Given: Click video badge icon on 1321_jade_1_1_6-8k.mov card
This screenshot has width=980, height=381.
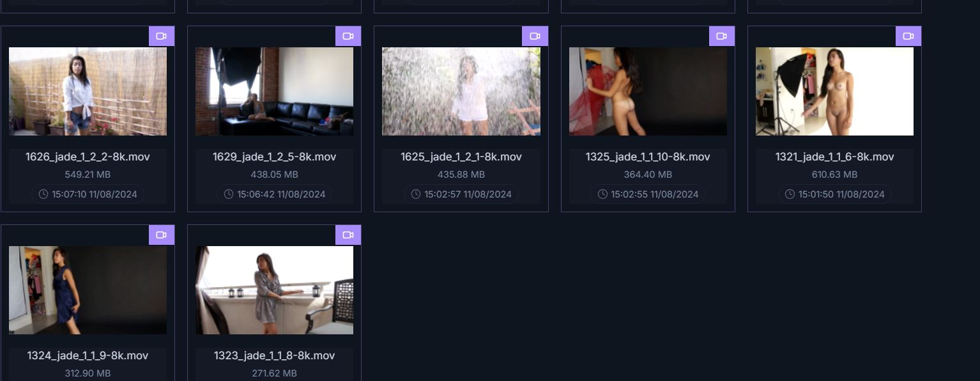Looking at the screenshot, I should pos(908,36).
